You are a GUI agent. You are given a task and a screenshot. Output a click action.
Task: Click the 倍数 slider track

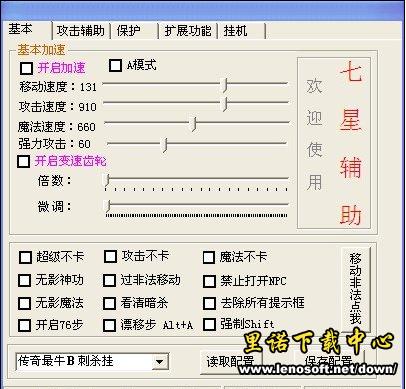tap(197, 179)
